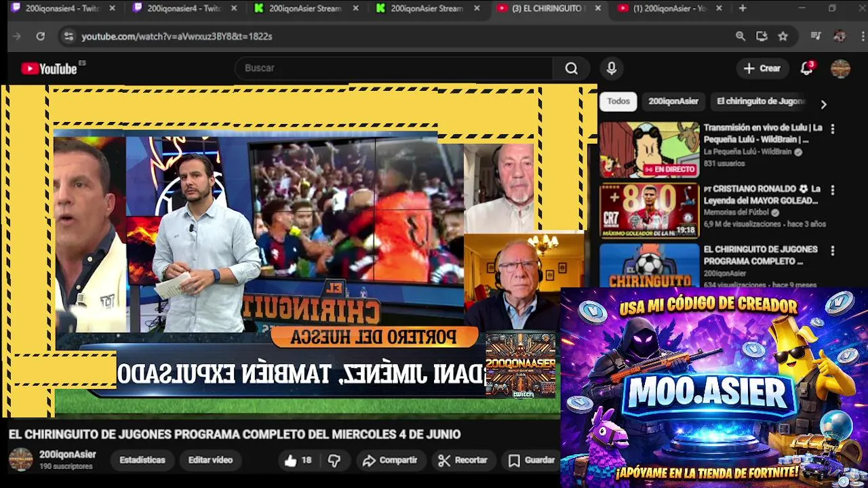Close the (1) 200iqonAsier YouTube tab
The width and height of the screenshot is (868, 488).
(x=719, y=8)
